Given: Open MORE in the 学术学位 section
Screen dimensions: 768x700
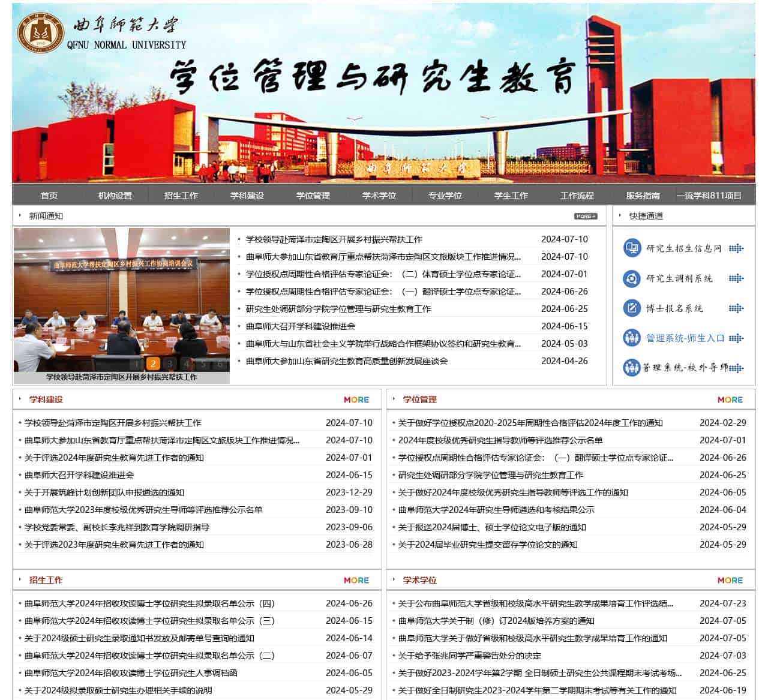Looking at the screenshot, I should pyautogui.click(x=730, y=580).
